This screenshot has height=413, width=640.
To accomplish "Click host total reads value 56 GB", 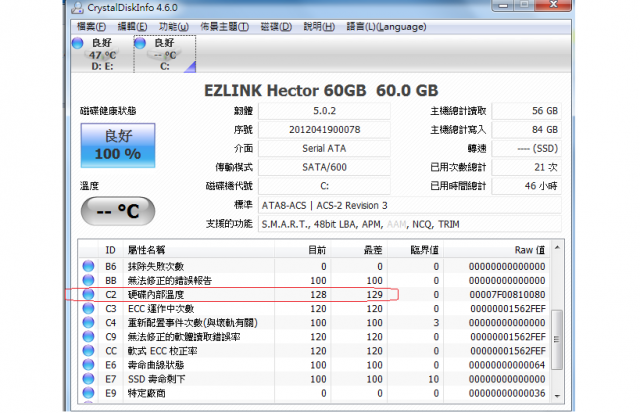I will tap(527, 111).
